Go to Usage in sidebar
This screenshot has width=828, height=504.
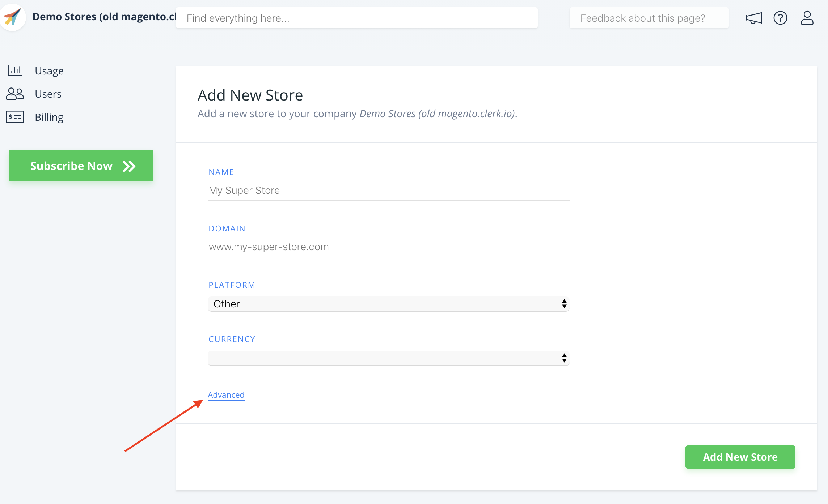click(49, 71)
